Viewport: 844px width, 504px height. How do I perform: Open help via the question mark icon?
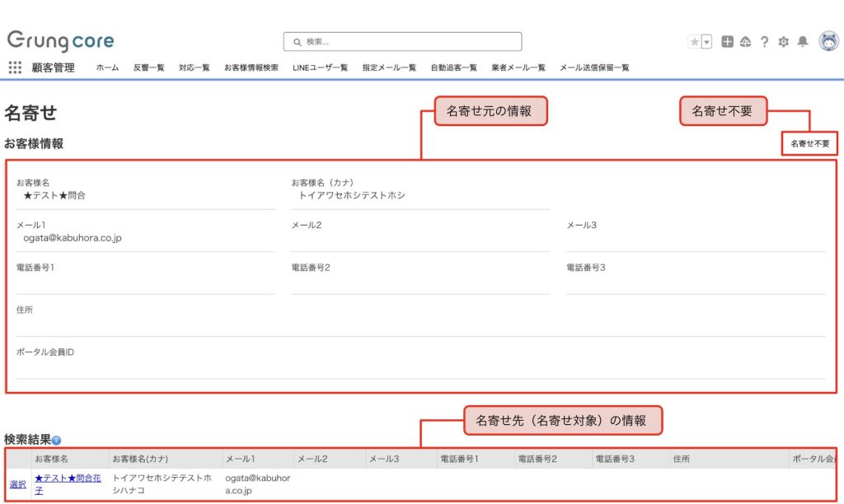pyautogui.click(x=764, y=42)
